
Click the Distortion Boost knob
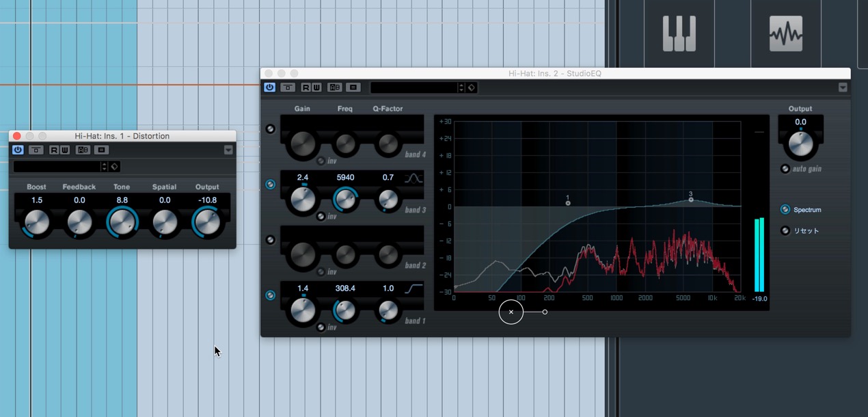pyautogui.click(x=37, y=223)
